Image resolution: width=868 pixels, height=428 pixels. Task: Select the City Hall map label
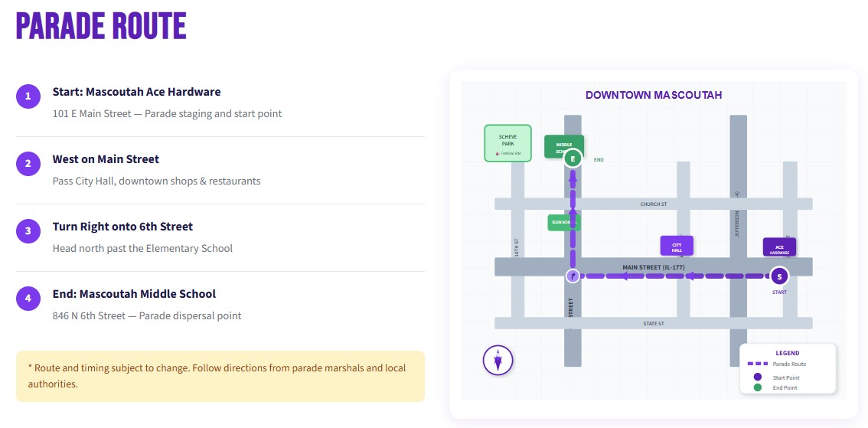click(677, 246)
